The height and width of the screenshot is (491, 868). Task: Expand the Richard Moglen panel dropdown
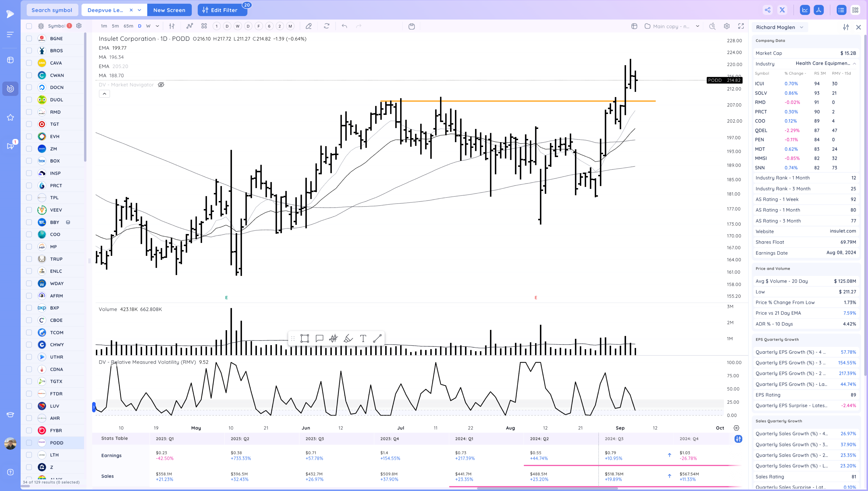(802, 27)
